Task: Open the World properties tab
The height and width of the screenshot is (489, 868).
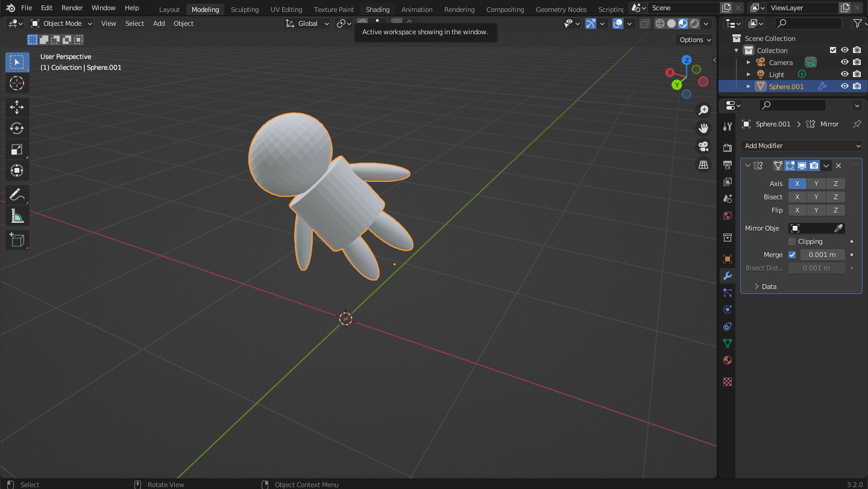Action: [728, 216]
